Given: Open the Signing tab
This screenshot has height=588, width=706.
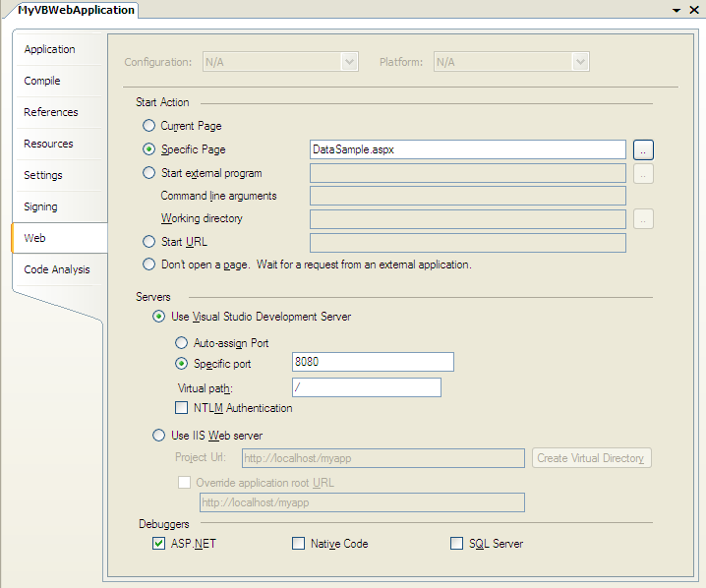Looking at the screenshot, I should [x=41, y=206].
